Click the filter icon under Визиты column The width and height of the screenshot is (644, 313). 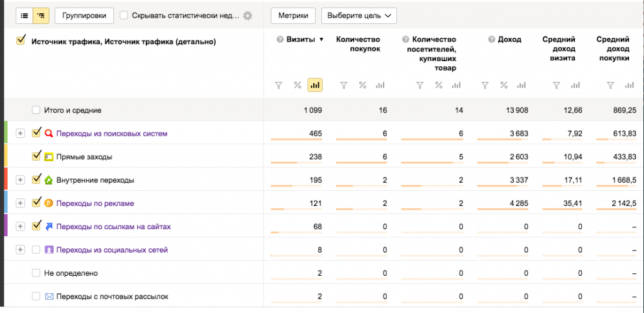[279, 85]
